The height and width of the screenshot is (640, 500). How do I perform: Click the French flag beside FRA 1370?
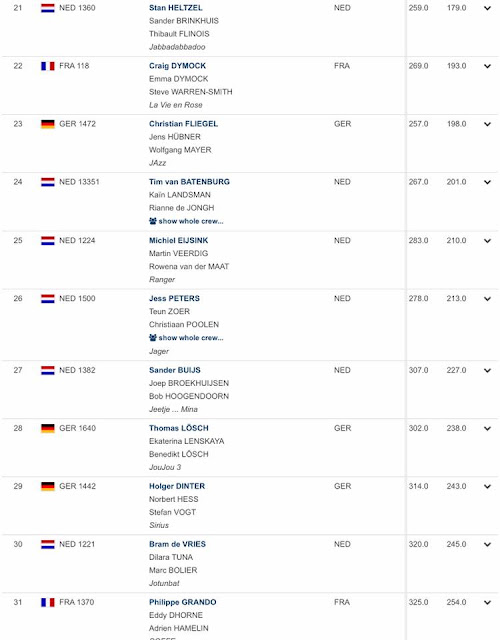pyautogui.click(x=48, y=602)
